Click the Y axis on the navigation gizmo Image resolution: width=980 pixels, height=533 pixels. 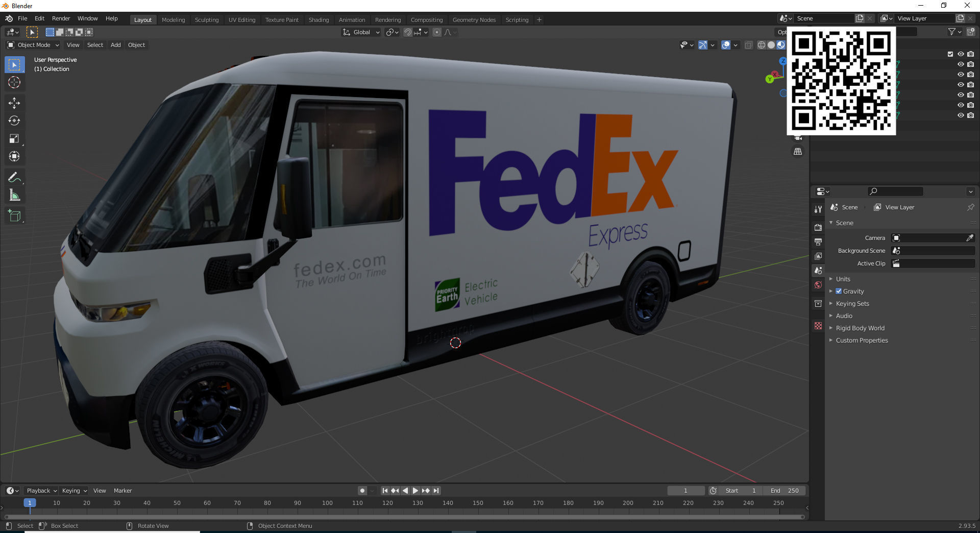[770, 79]
